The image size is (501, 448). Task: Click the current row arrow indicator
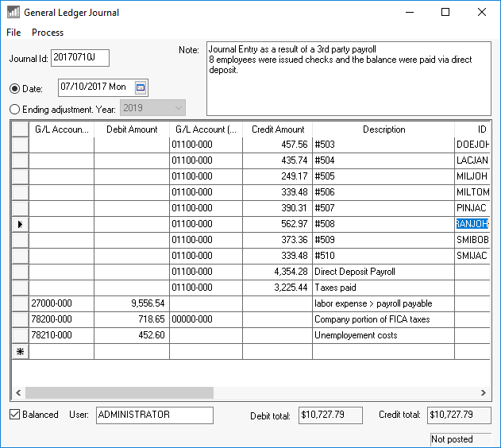[20, 224]
